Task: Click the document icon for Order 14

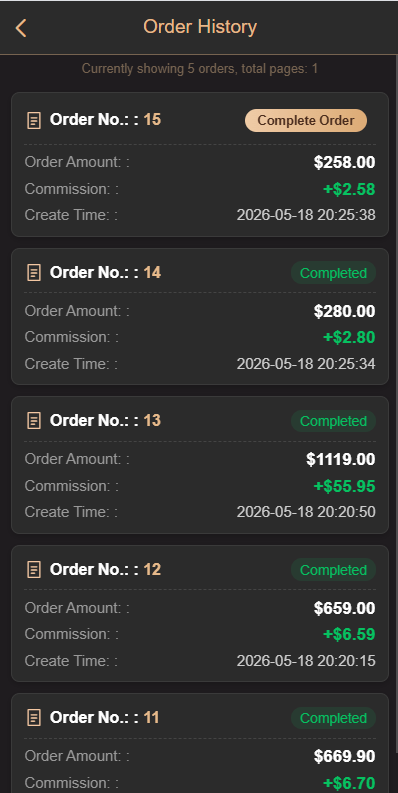Action: tap(34, 273)
